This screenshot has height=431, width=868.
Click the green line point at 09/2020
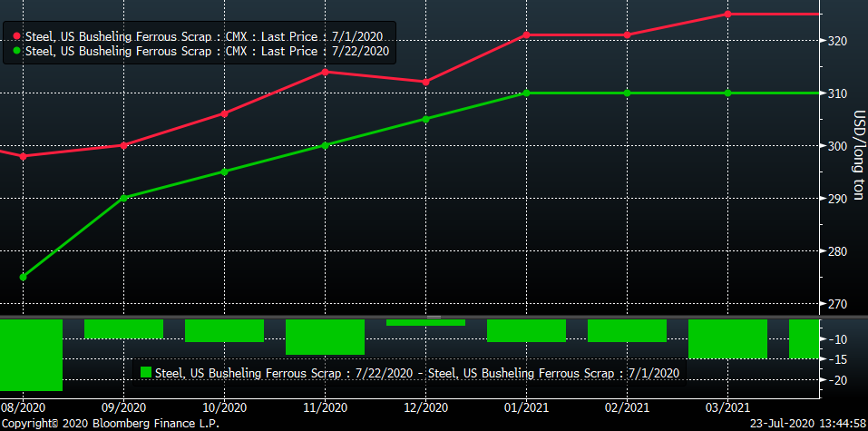coord(123,198)
